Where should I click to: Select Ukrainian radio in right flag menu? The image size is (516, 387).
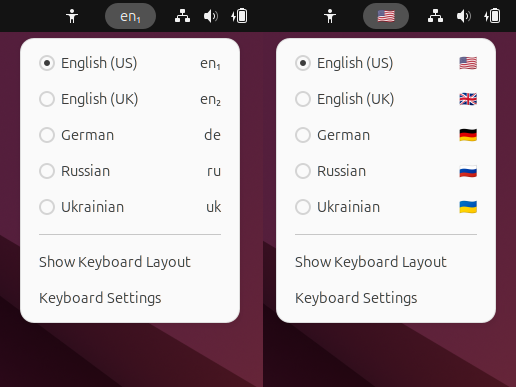pos(303,207)
